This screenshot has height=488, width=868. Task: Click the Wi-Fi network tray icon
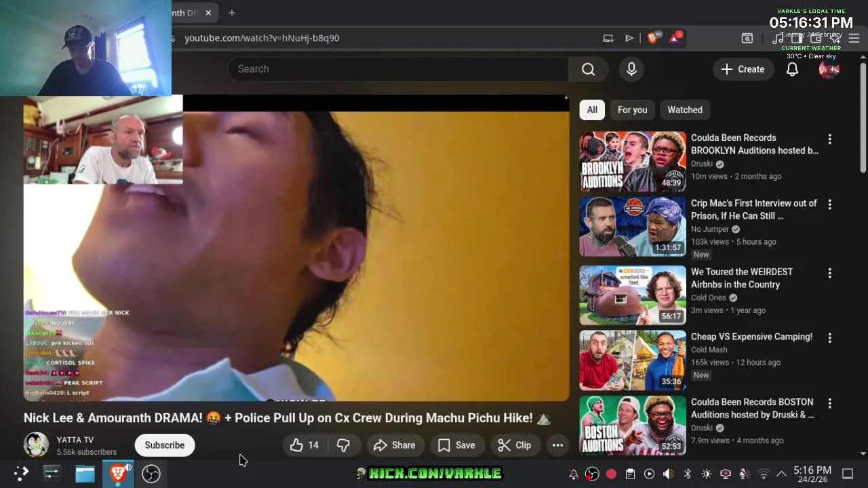[764, 474]
